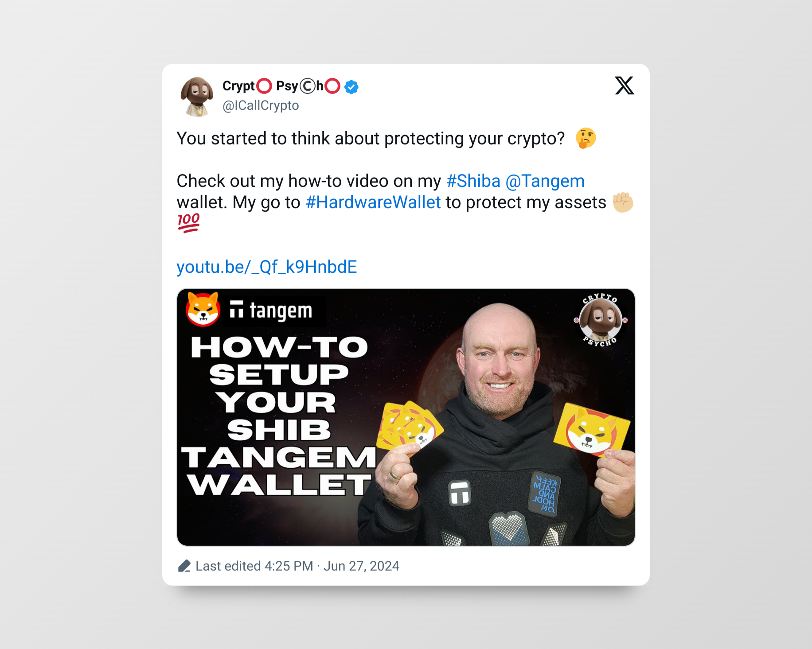Click the Last edited timestamp
The width and height of the screenshot is (812, 649).
click(x=254, y=566)
